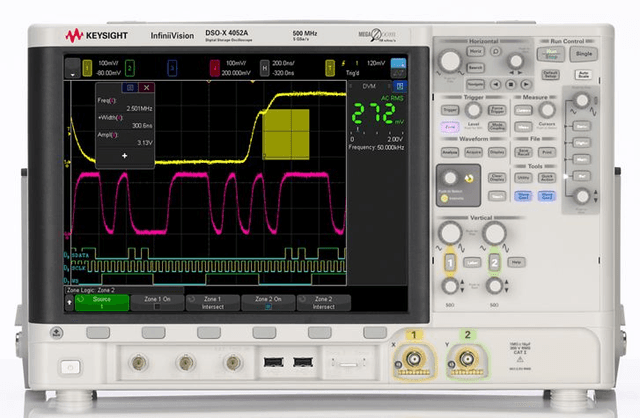Open the main menu icon at screen top-left
The image size is (640, 418).
[x=73, y=69]
